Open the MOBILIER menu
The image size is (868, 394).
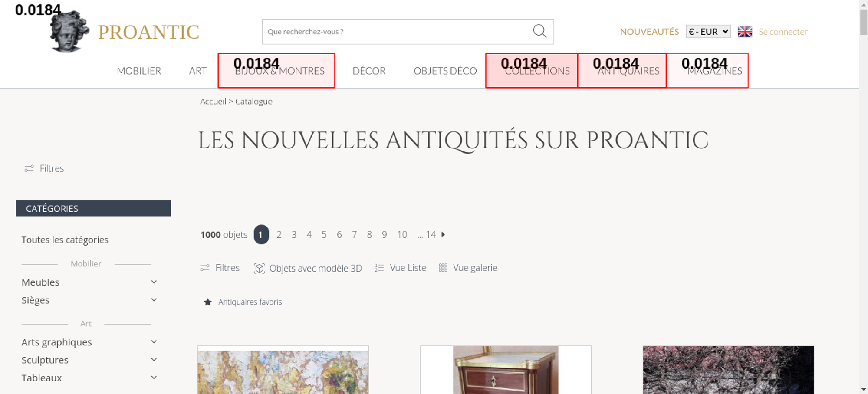pyautogui.click(x=139, y=71)
